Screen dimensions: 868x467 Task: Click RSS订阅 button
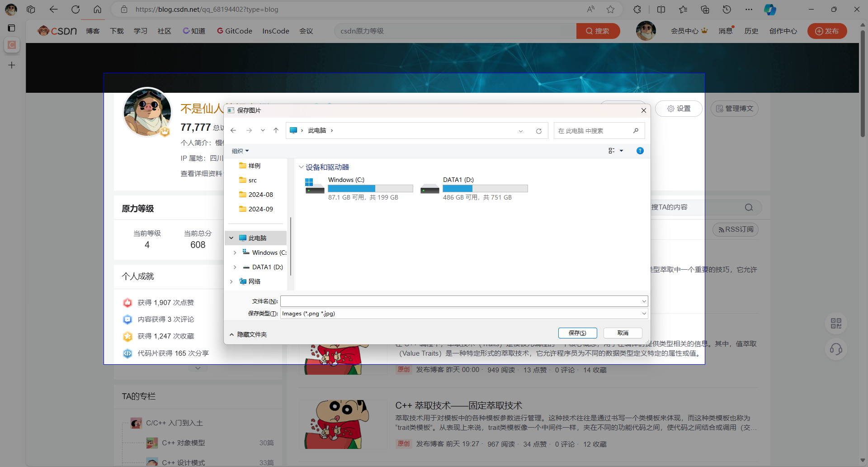tap(736, 229)
